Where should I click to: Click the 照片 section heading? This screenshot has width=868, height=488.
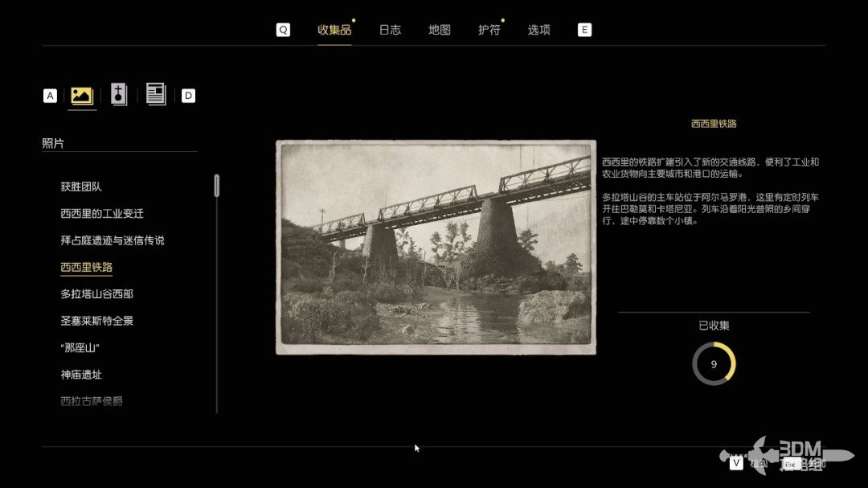(x=53, y=143)
